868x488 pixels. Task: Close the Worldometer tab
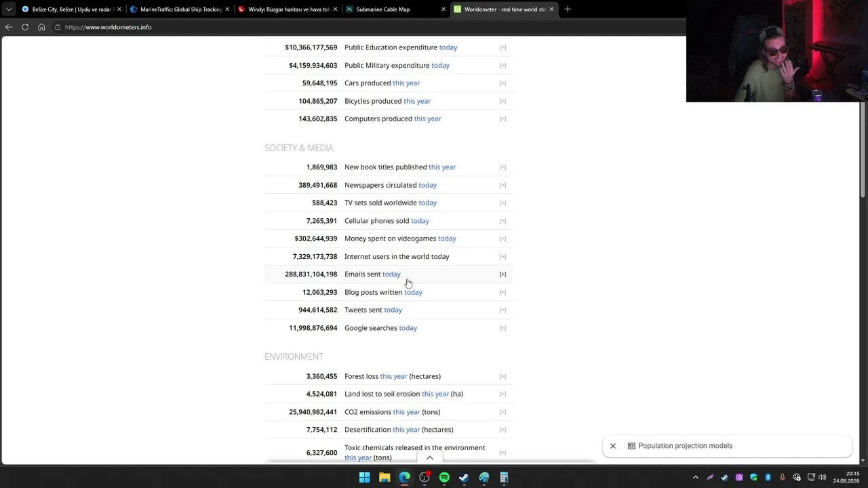pyautogui.click(x=551, y=9)
